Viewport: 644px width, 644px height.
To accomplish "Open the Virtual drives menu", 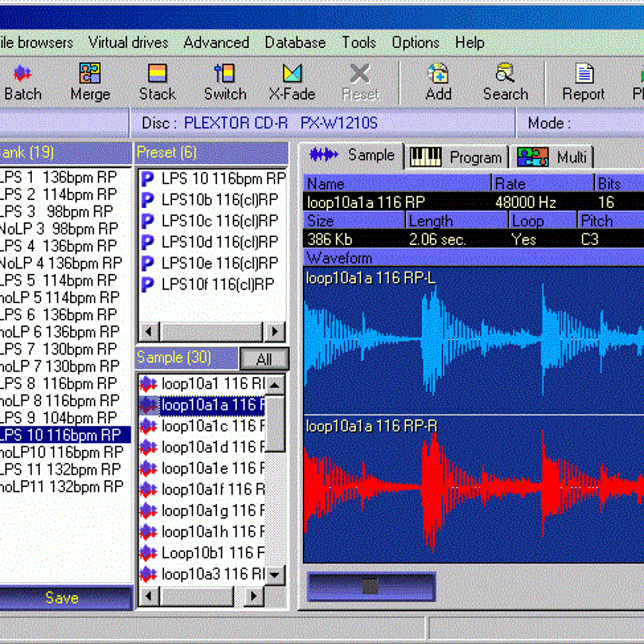I will click(128, 42).
